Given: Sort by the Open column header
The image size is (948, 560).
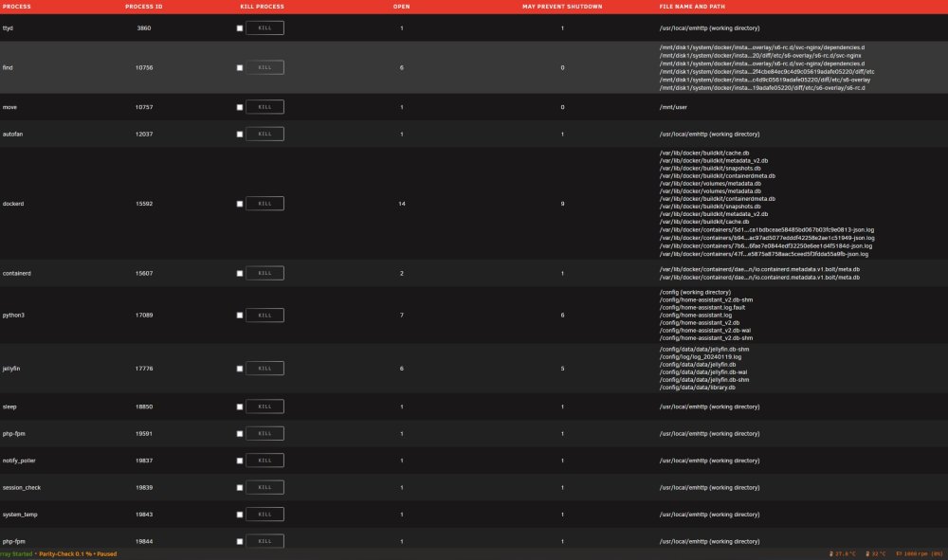Looking at the screenshot, I should (401, 7).
